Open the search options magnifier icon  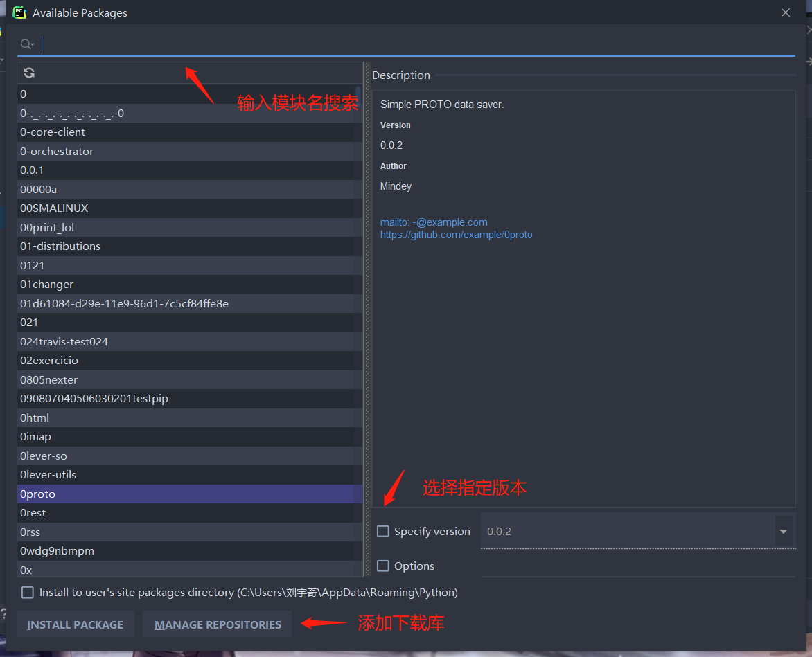coord(27,44)
